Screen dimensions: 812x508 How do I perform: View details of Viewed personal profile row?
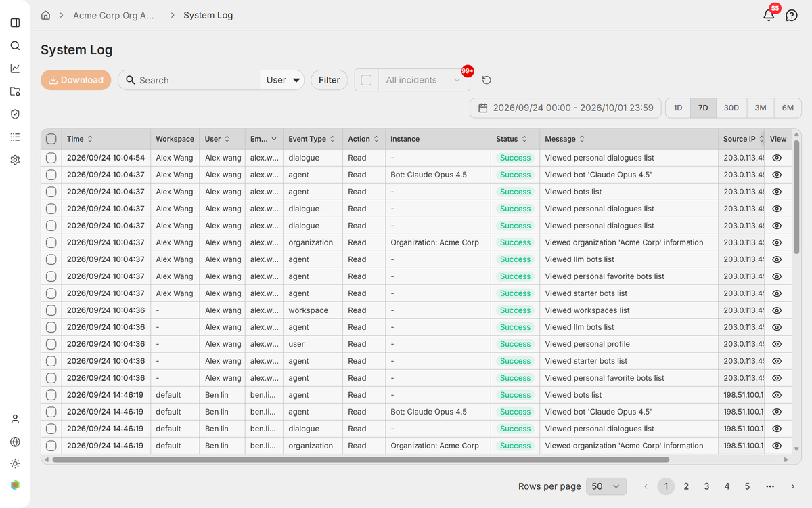[x=777, y=344]
